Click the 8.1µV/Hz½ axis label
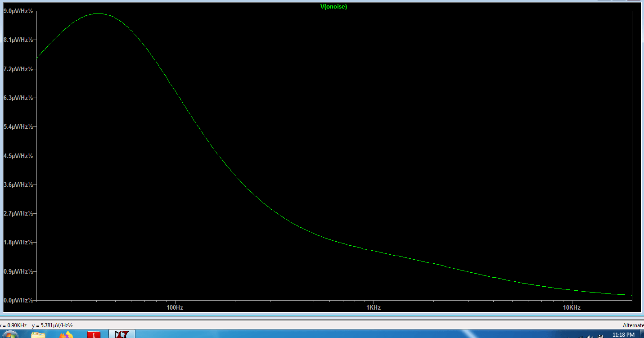The height and width of the screenshot is (338, 644). pyautogui.click(x=18, y=40)
